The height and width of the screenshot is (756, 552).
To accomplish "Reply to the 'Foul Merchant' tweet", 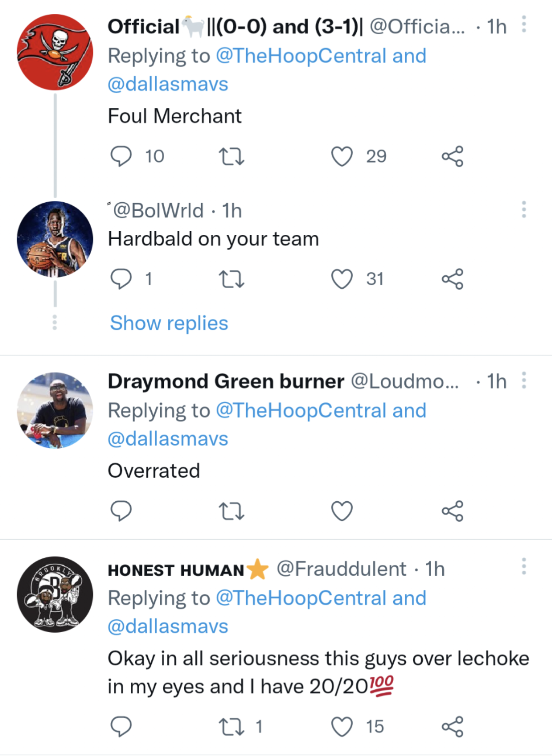I will (121, 156).
